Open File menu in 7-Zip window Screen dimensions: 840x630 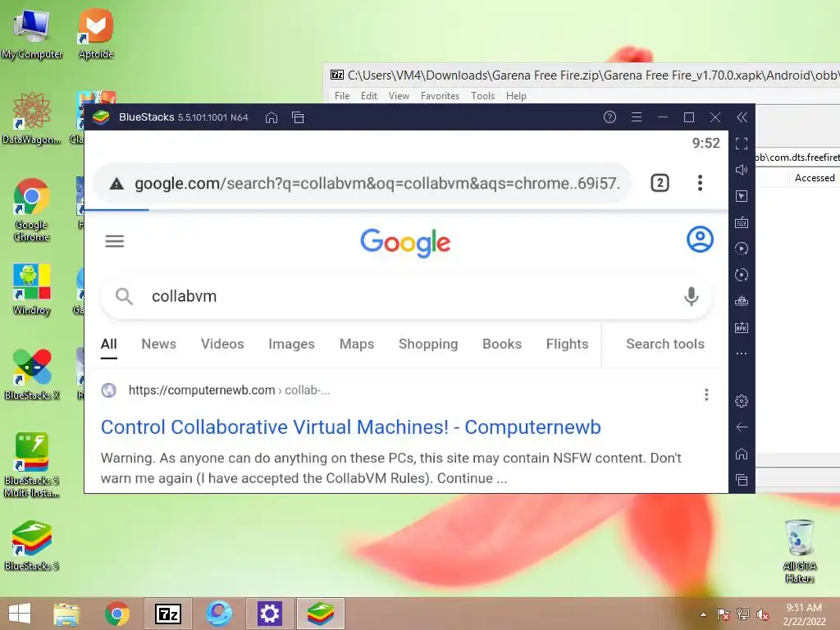click(342, 96)
